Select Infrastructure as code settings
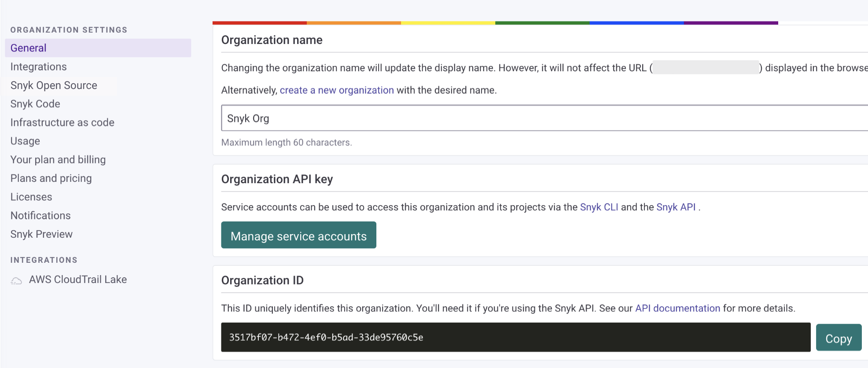Image resolution: width=868 pixels, height=368 pixels. 63,122
